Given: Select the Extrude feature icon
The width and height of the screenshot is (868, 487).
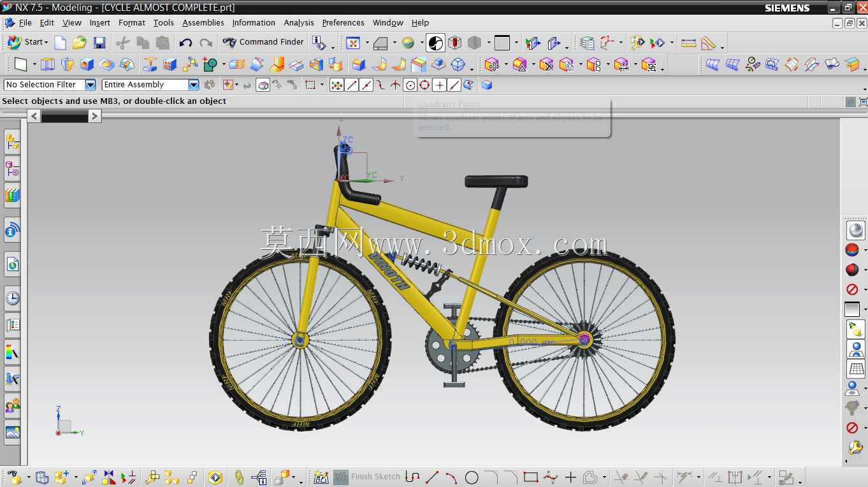Looking at the screenshot, I should pos(48,64).
